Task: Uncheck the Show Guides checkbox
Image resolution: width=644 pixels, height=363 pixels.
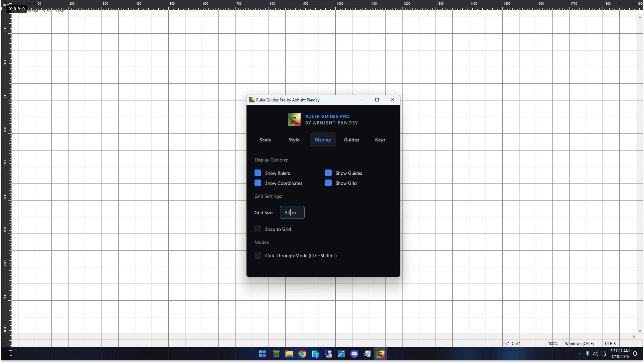Action: pos(328,173)
